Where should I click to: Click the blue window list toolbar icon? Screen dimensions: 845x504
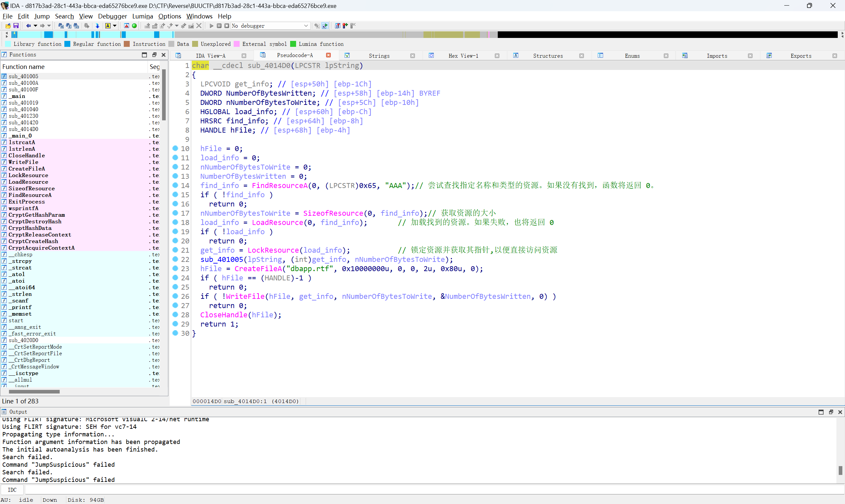[337, 26]
